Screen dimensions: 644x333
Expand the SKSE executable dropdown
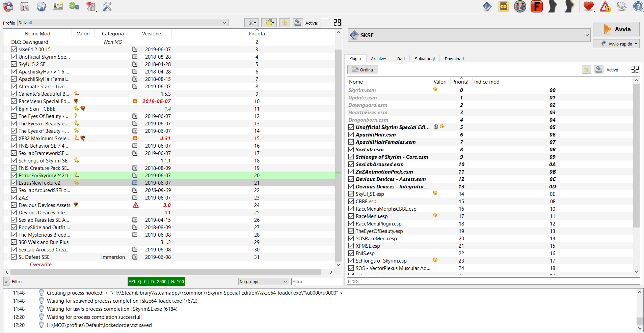469,35
